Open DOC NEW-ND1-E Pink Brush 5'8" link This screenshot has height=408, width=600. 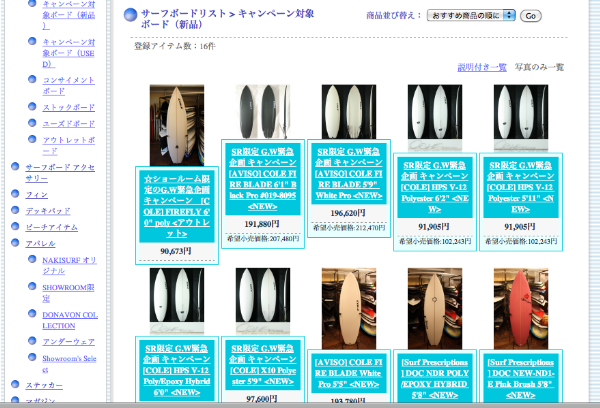pyautogui.click(x=521, y=378)
